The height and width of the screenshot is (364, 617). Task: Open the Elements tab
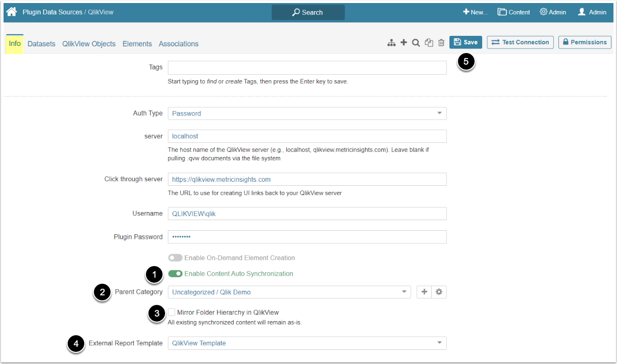coord(137,44)
